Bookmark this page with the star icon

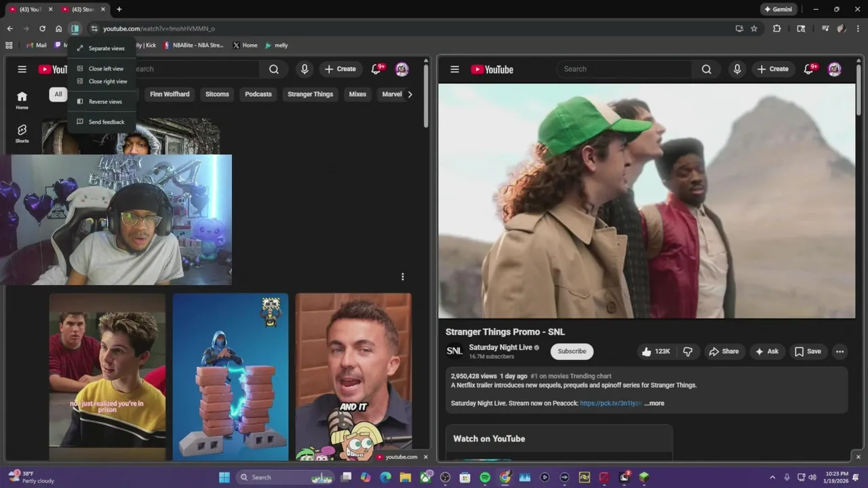tap(754, 28)
